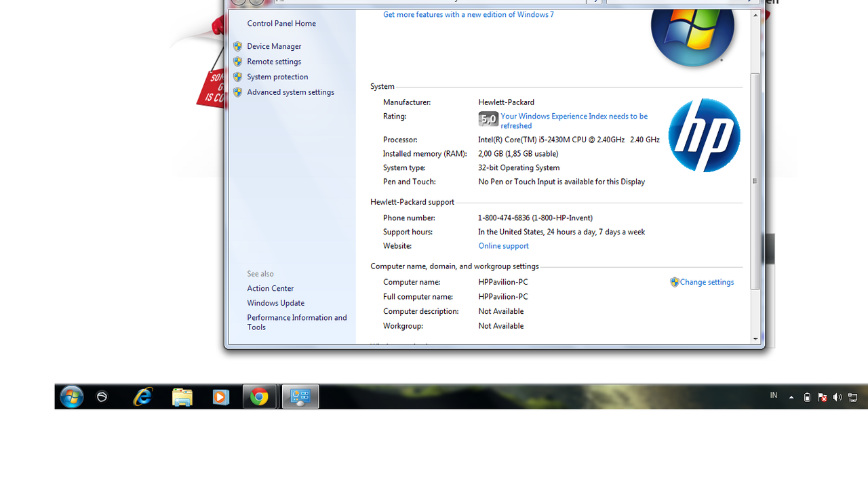Screen dimensions: 868x488
Task: Open the Start menu orb
Action: (71, 396)
